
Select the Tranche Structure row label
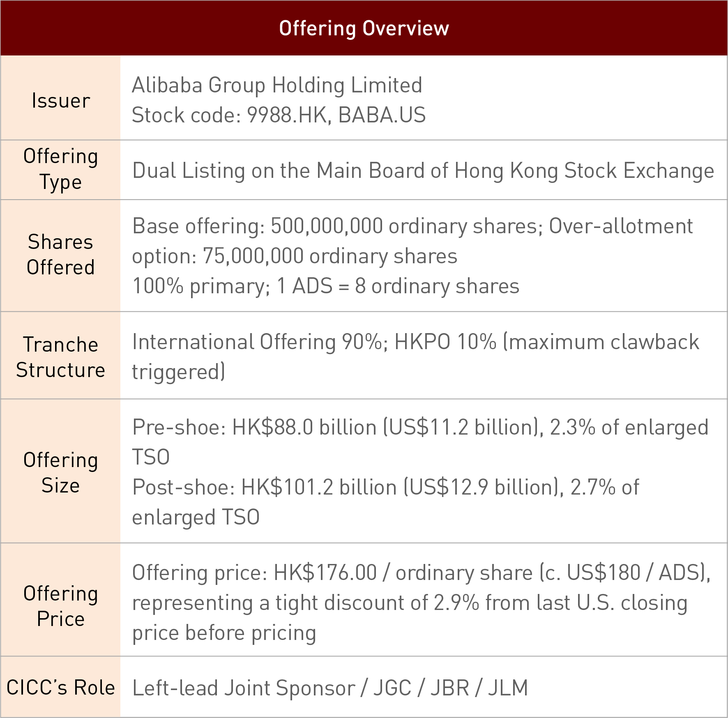pyautogui.click(x=61, y=357)
